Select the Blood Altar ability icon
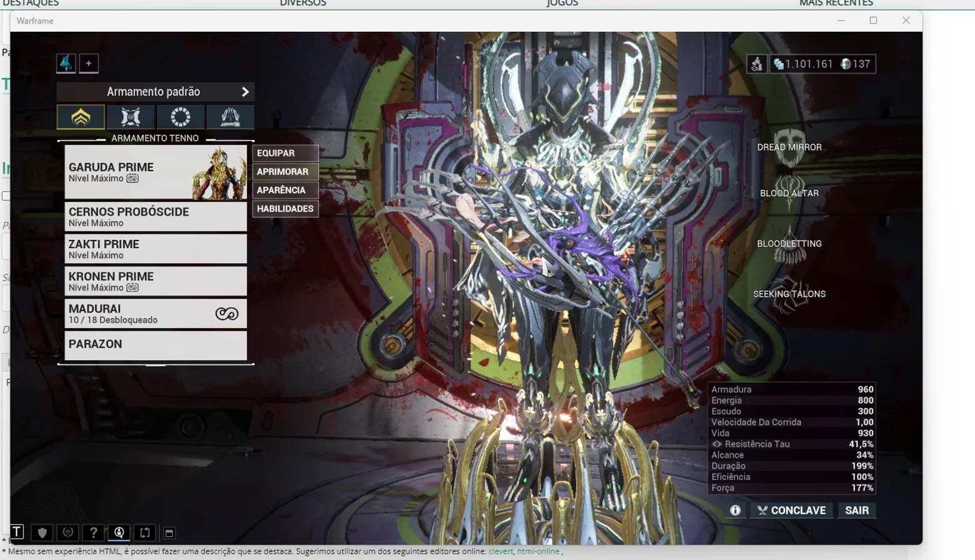 [789, 194]
